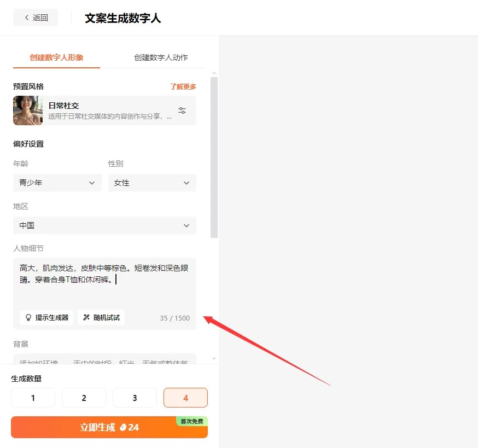Click the panel vertical scrollbar thumb
Screen dimensions: 478x448
coord(214,158)
